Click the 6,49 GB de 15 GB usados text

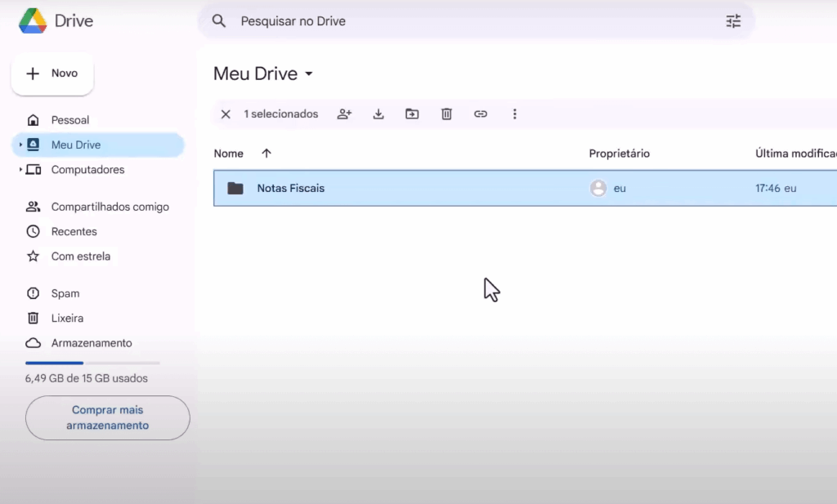(87, 378)
